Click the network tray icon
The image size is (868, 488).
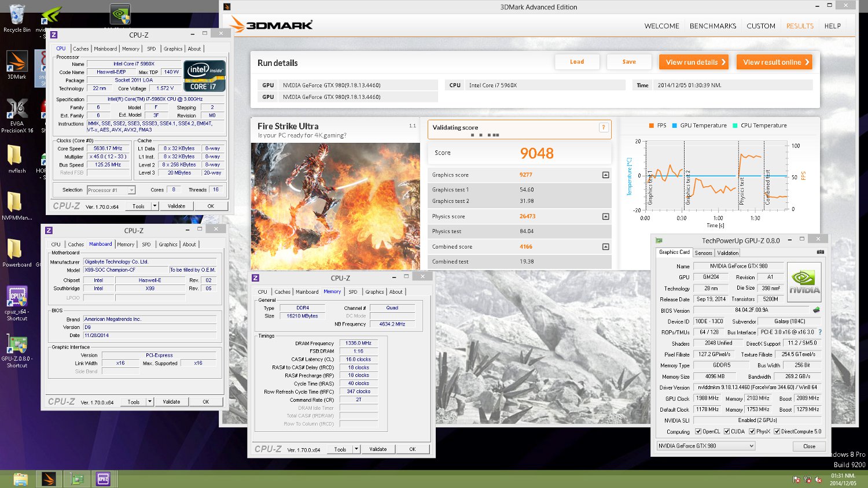[x=808, y=480]
